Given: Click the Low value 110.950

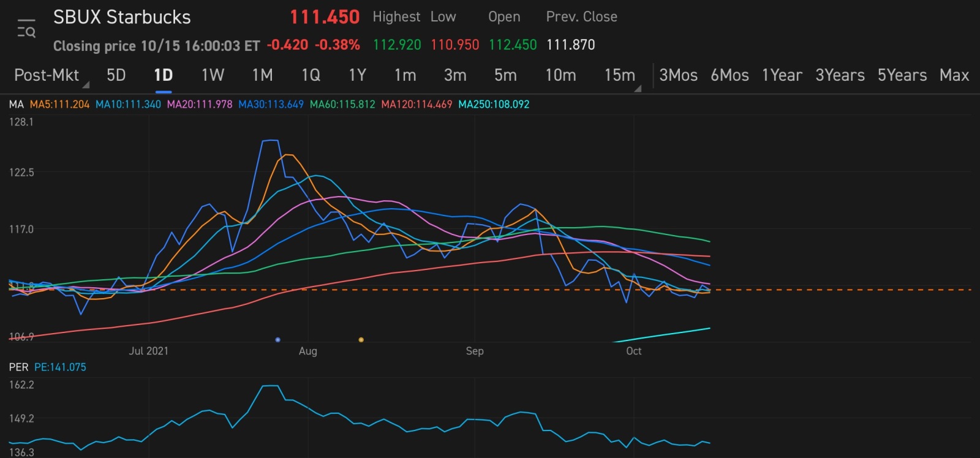Looking at the screenshot, I should point(454,45).
